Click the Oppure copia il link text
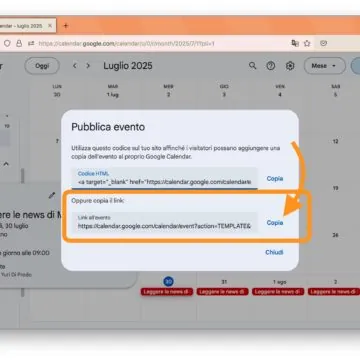Viewport: 360px width, 360px height. (98, 201)
